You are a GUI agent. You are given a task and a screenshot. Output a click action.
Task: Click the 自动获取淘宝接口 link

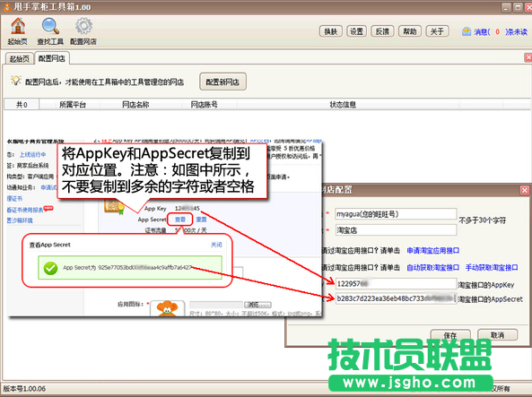coord(433,267)
